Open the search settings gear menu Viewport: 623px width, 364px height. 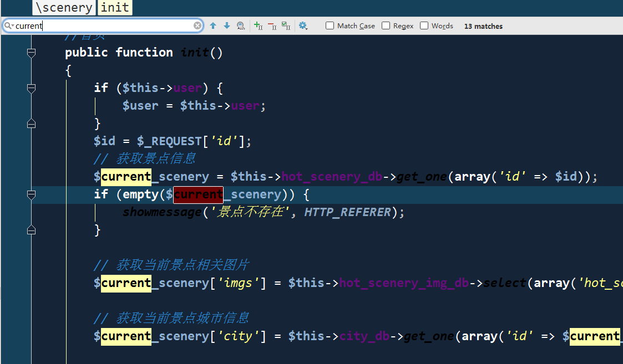(x=303, y=26)
